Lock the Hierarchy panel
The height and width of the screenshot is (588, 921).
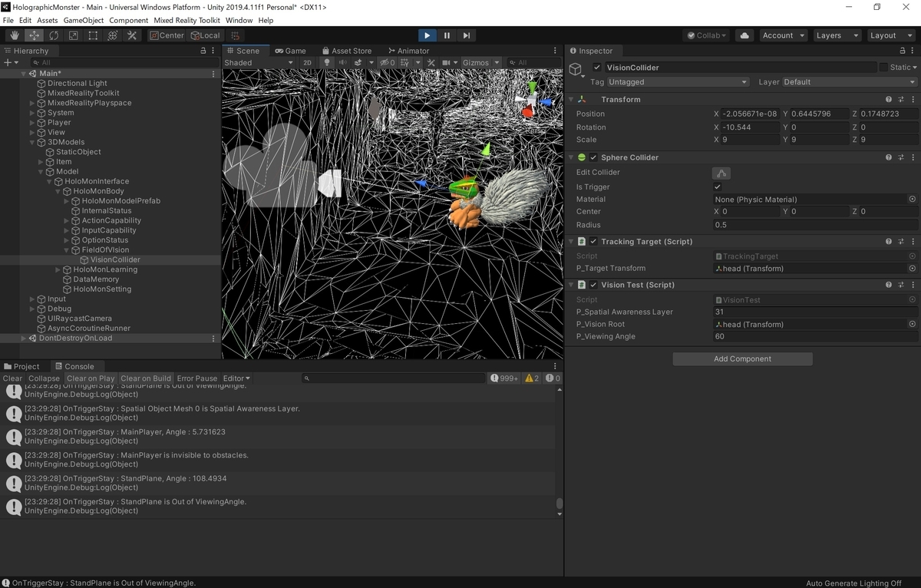pyautogui.click(x=203, y=51)
